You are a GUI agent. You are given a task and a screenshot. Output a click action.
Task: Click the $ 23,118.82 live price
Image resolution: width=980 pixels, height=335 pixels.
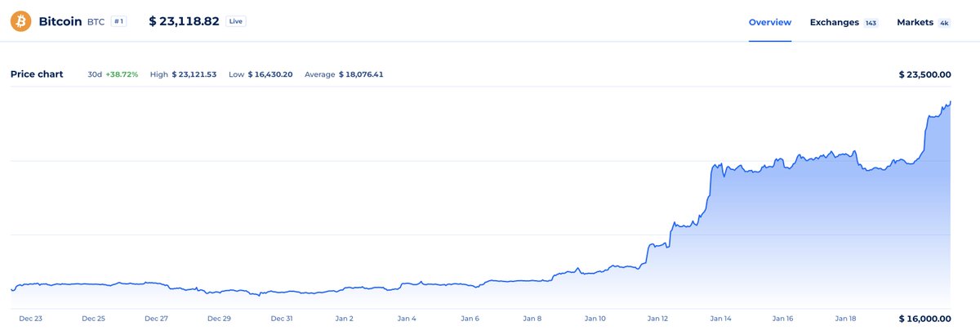pos(184,21)
